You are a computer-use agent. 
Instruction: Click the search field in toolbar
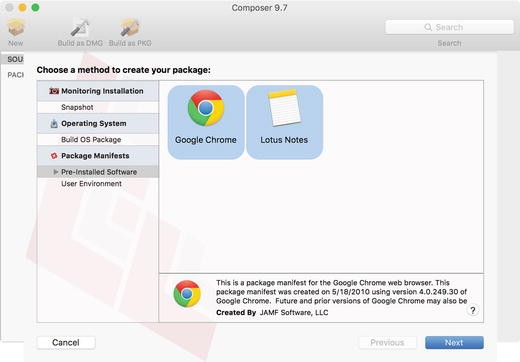pos(449,27)
